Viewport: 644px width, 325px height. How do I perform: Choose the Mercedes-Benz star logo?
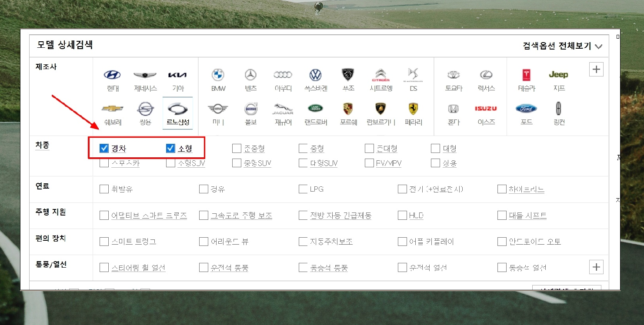(x=250, y=75)
